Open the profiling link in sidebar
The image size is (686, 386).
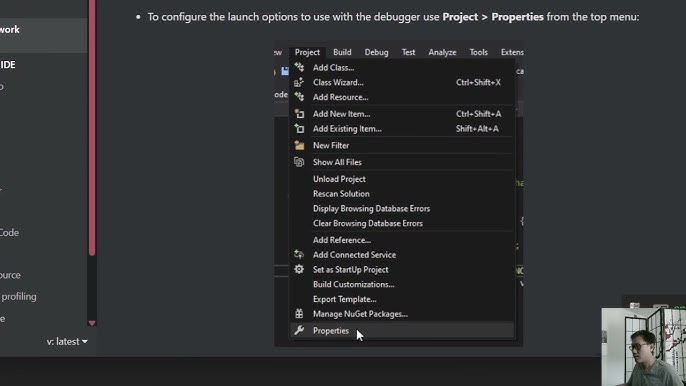tap(18, 297)
